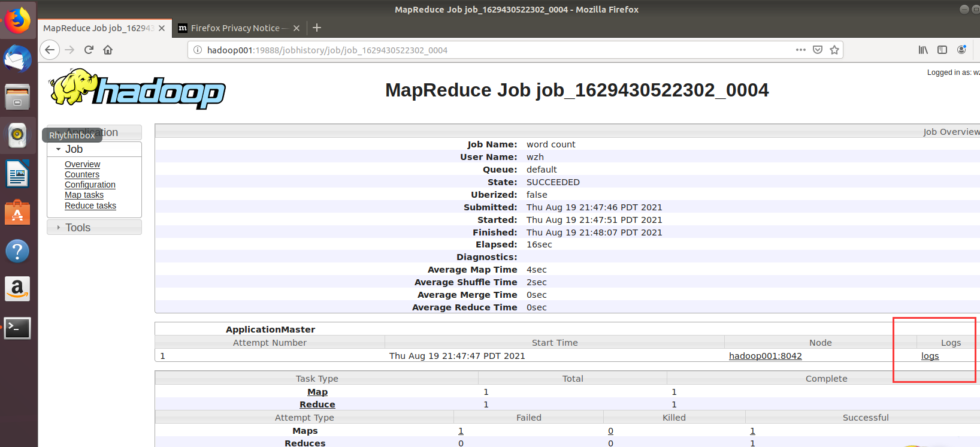
Task: Show site information icon in URL bar
Action: [x=198, y=50]
